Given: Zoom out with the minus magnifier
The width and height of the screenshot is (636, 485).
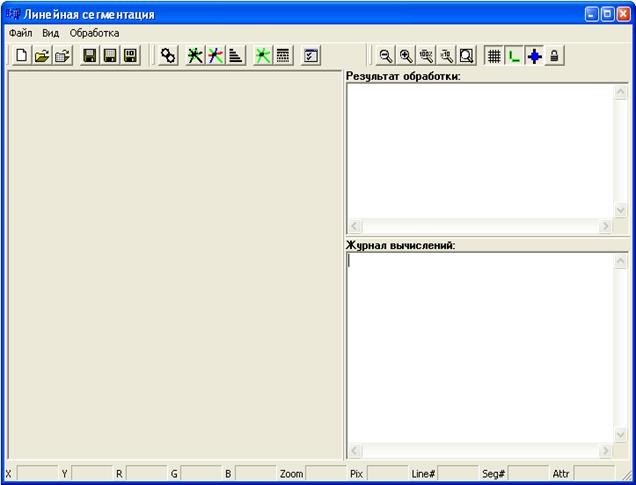Looking at the screenshot, I should pos(385,56).
